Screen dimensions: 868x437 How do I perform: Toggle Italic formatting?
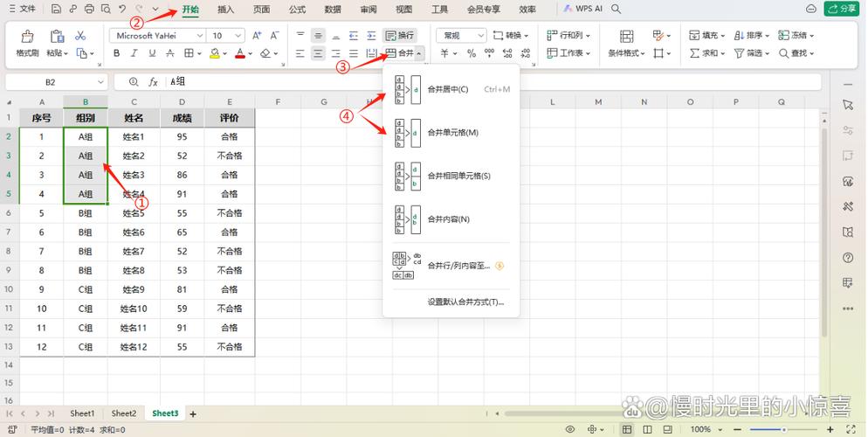coord(134,53)
